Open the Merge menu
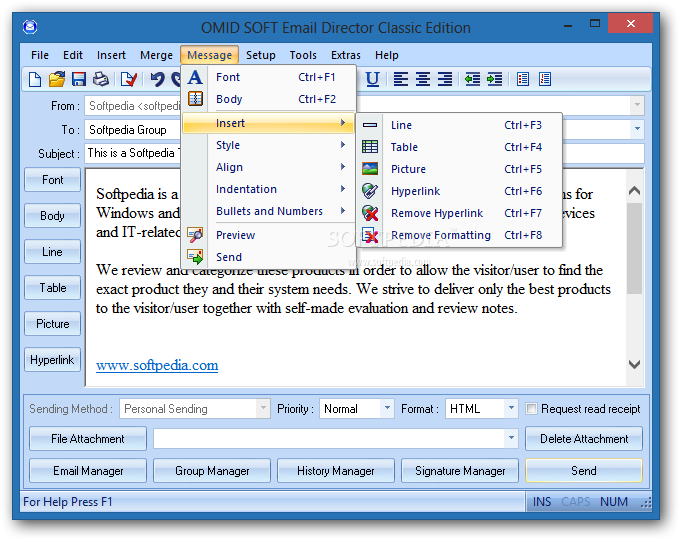Viewport: 680px width, 540px height. pos(157,55)
